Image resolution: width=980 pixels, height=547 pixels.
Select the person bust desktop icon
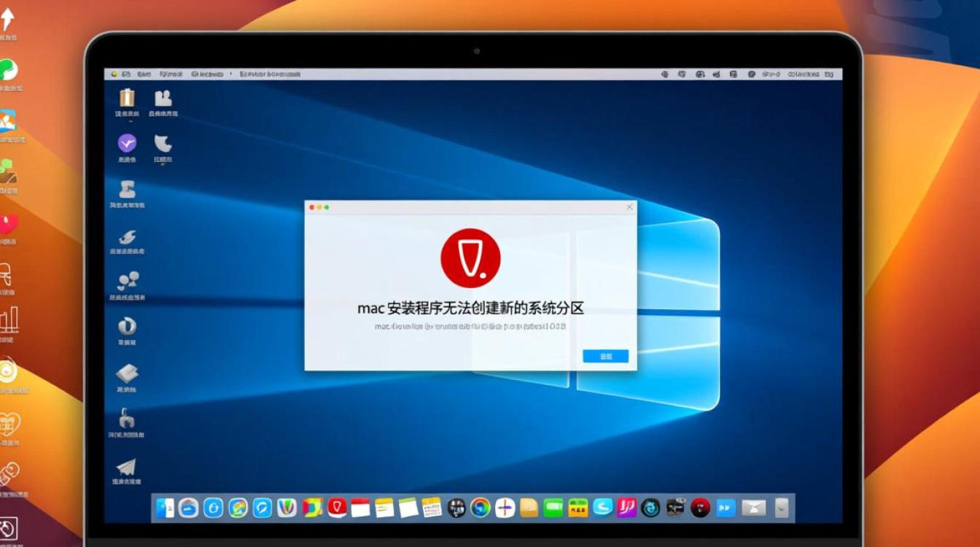click(127, 189)
